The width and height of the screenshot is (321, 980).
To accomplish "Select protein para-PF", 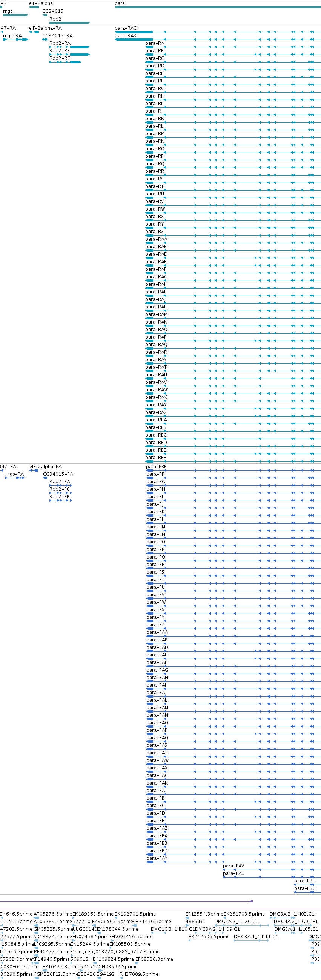I will point(155,475).
